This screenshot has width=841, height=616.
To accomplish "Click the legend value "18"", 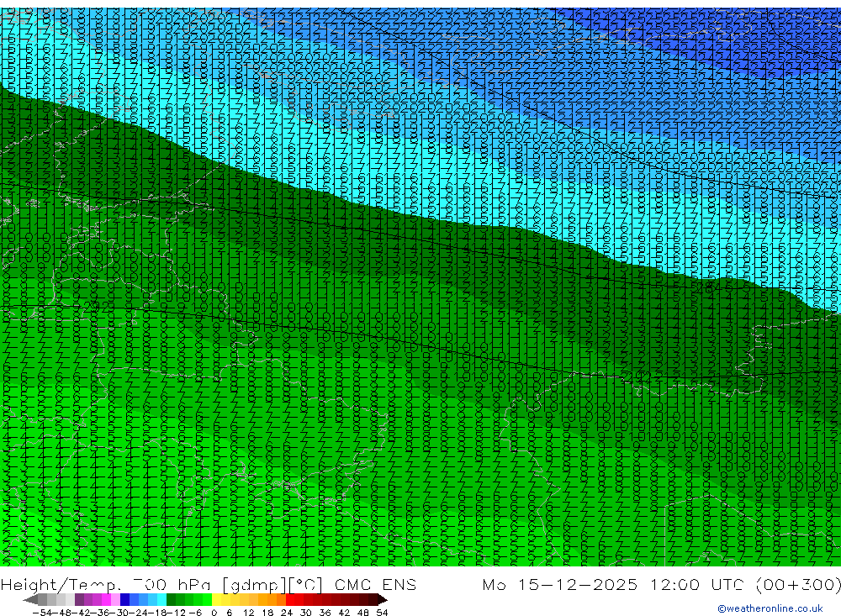I will tap(267, 613).
